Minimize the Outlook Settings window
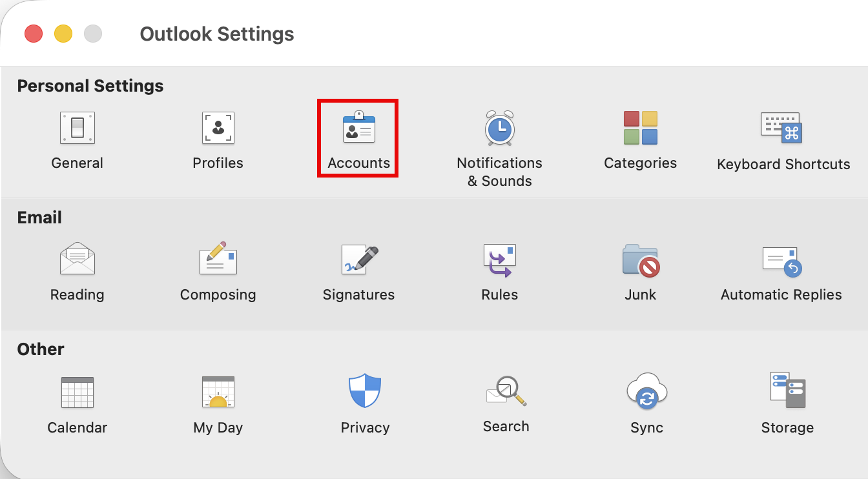The height and width of the screenshot is (479, 868). [x=63, y=34]
